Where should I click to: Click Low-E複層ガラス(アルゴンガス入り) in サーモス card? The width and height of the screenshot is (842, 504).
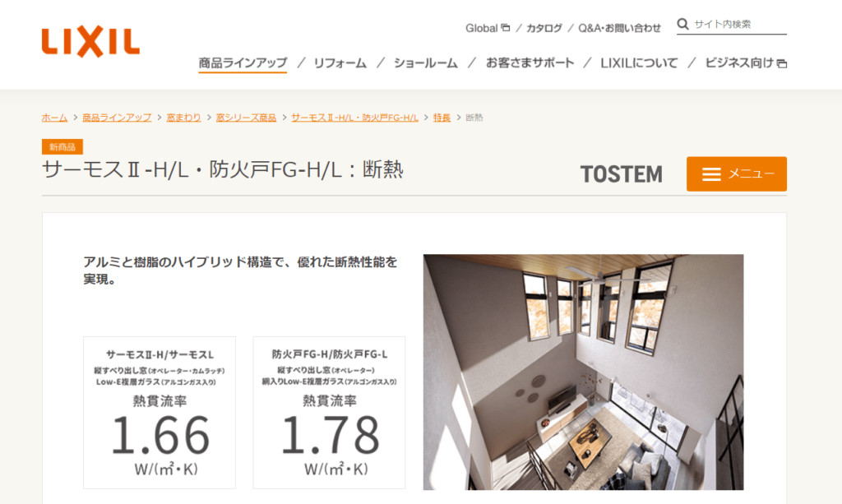156,382
